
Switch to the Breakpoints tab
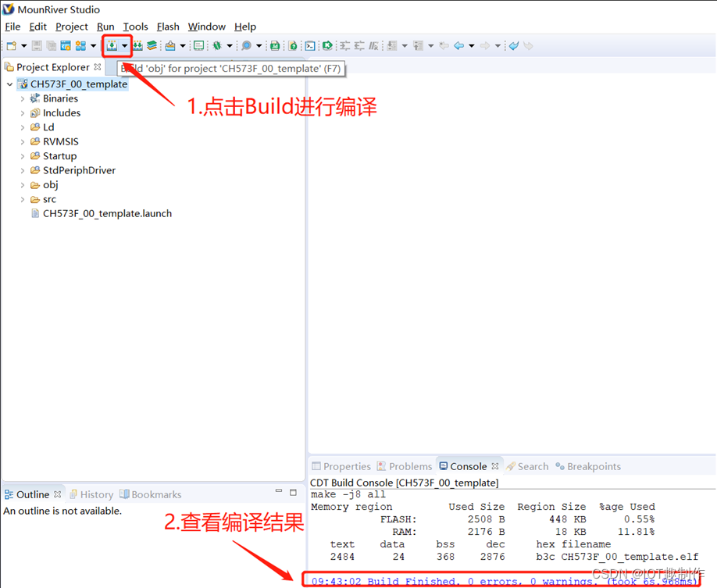click(588, 466)
